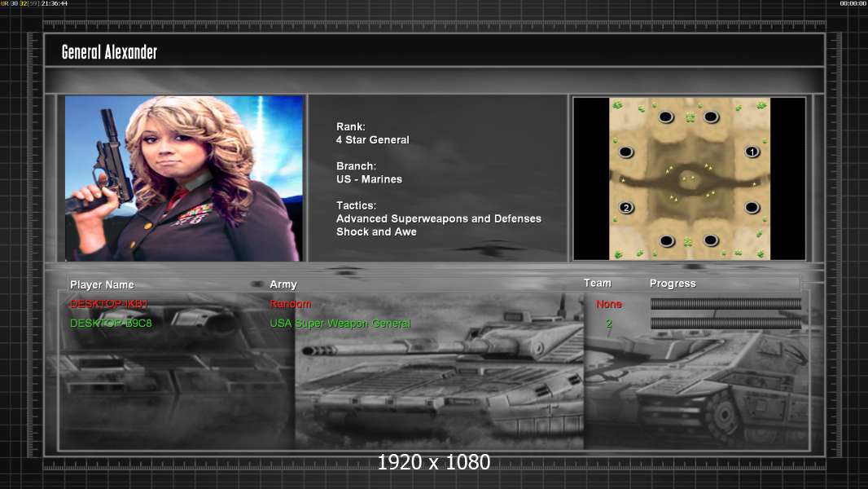Click the 'US - Marines' branch value
The image size is (868, 489).
click(x=369, y=179)
